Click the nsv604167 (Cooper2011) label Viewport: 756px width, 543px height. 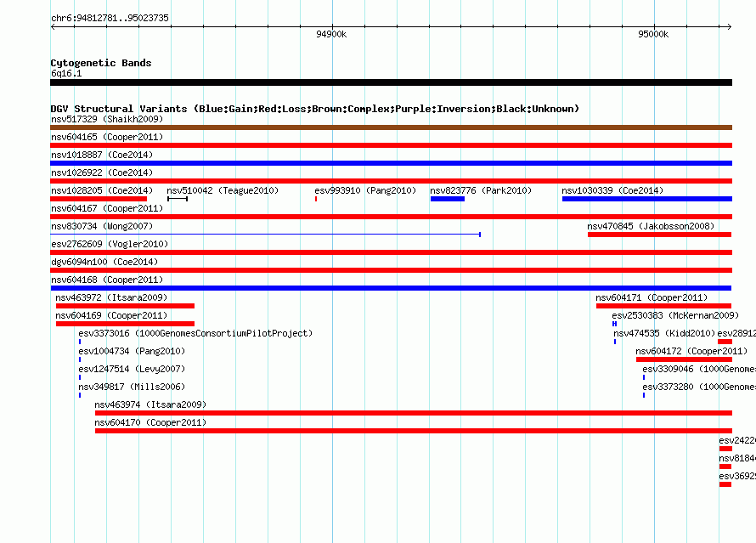[x=107, y=208]
